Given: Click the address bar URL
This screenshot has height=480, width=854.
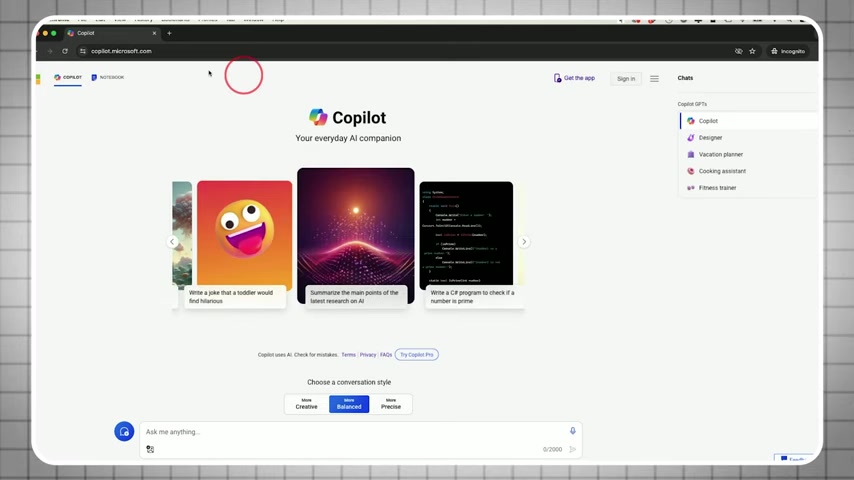Looking at the screenshot, I should [121, 51].
